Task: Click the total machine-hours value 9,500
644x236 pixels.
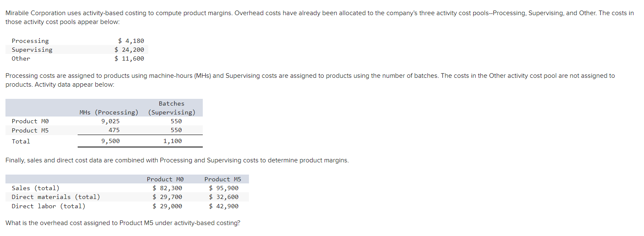Action: (110, 141)
